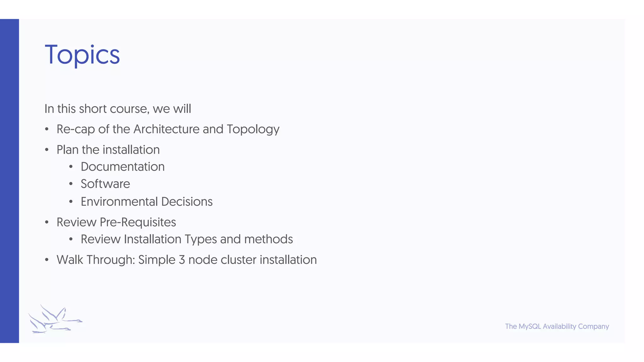644x362 pixels.
Task: Click the Topics slide title
Action: click(x=82, y=55)
